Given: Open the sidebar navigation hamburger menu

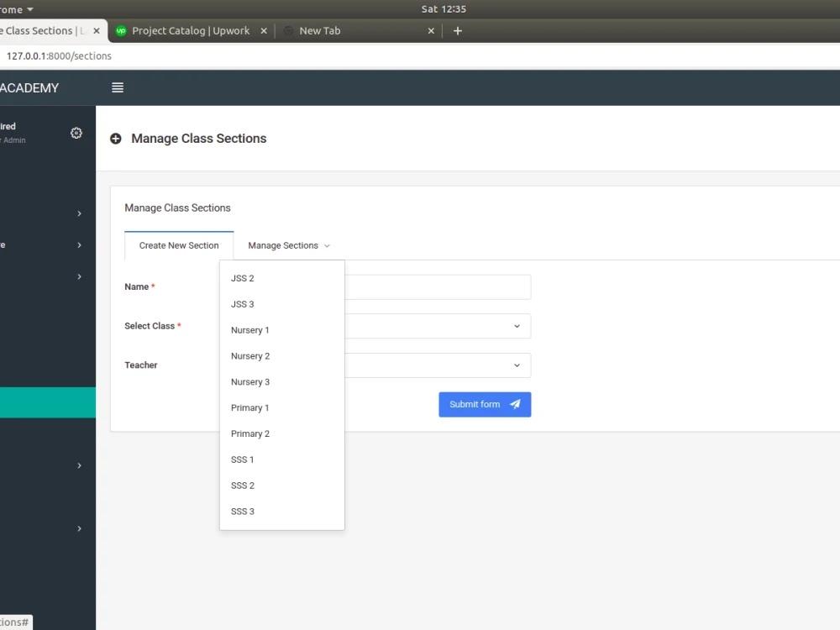Looking at the screenshot, I should pos(117,87).
